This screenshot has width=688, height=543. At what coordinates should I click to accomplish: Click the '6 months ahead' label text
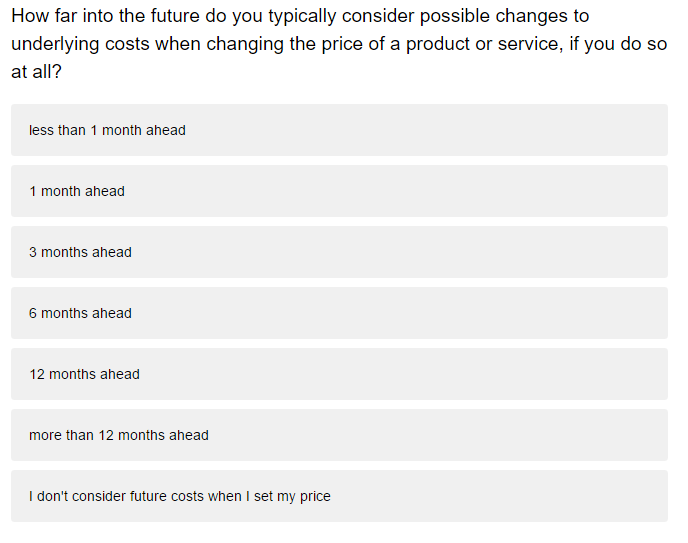80,313
